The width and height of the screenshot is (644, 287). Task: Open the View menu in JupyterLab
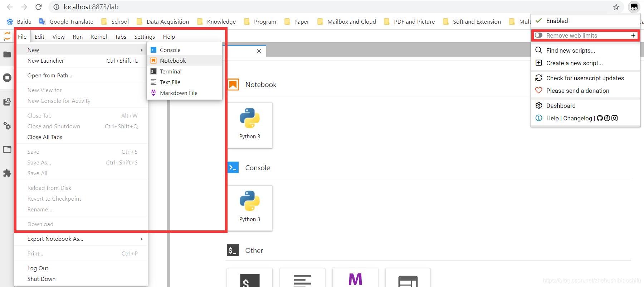pos(58,37)
